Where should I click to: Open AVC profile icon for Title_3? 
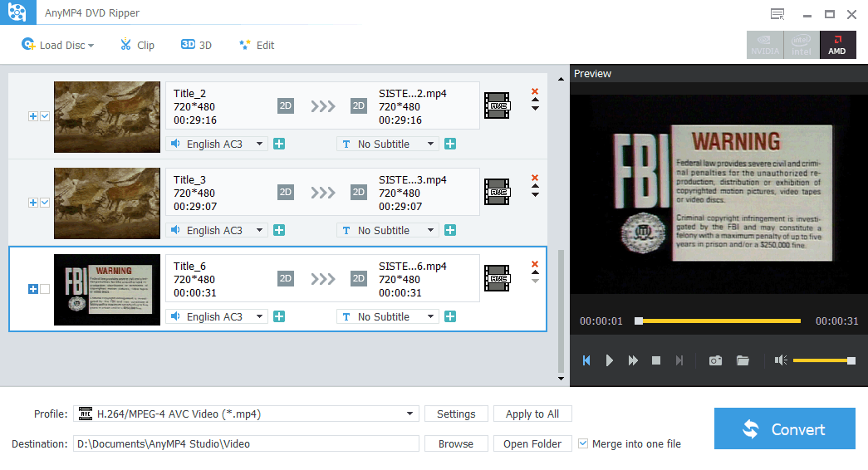click(497, 192)
